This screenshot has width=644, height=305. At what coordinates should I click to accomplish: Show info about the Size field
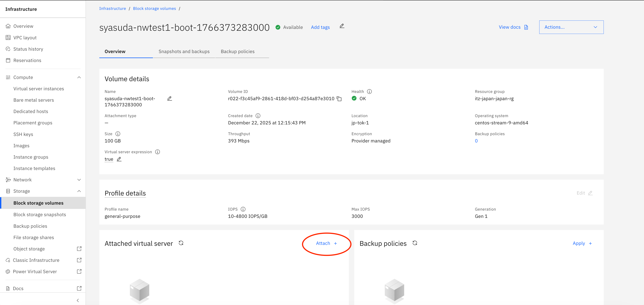click(x=118, y=134)
